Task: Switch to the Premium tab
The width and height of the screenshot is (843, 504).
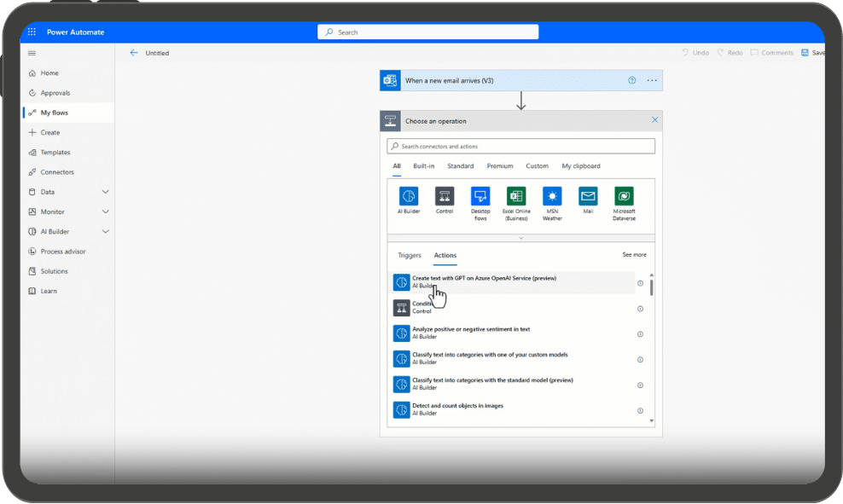Action: [500, 166]
